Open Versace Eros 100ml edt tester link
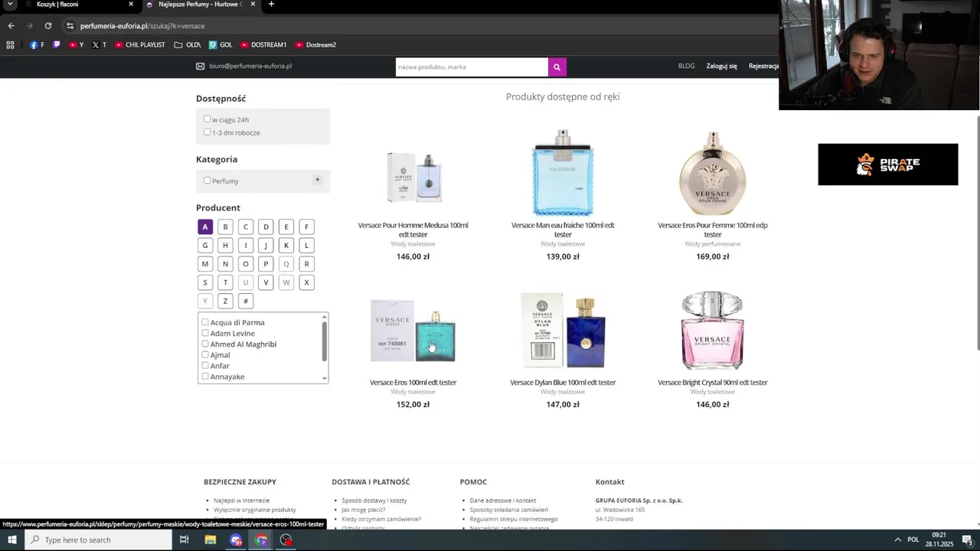This screenshot has width=980, height=551. click(413, 383)
